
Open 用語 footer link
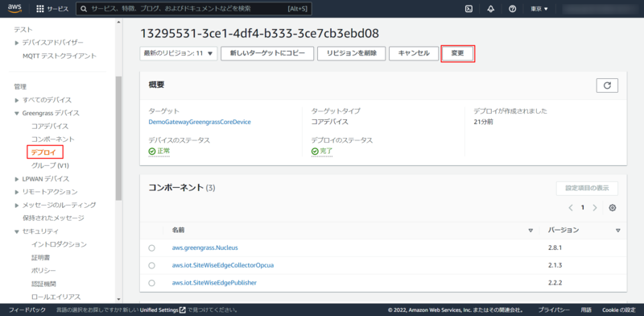586,310
